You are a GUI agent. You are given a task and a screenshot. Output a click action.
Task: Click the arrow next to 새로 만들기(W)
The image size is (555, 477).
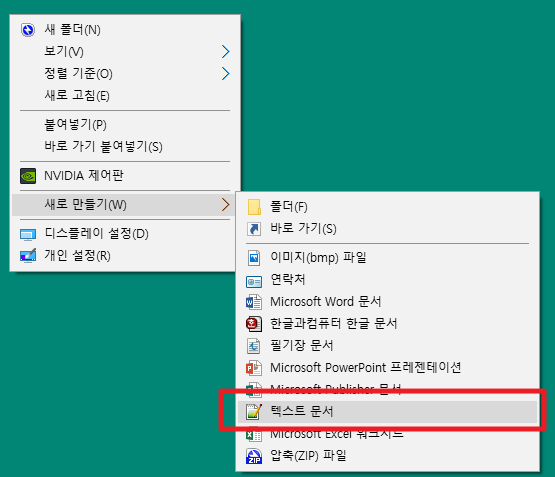[225, 205]
